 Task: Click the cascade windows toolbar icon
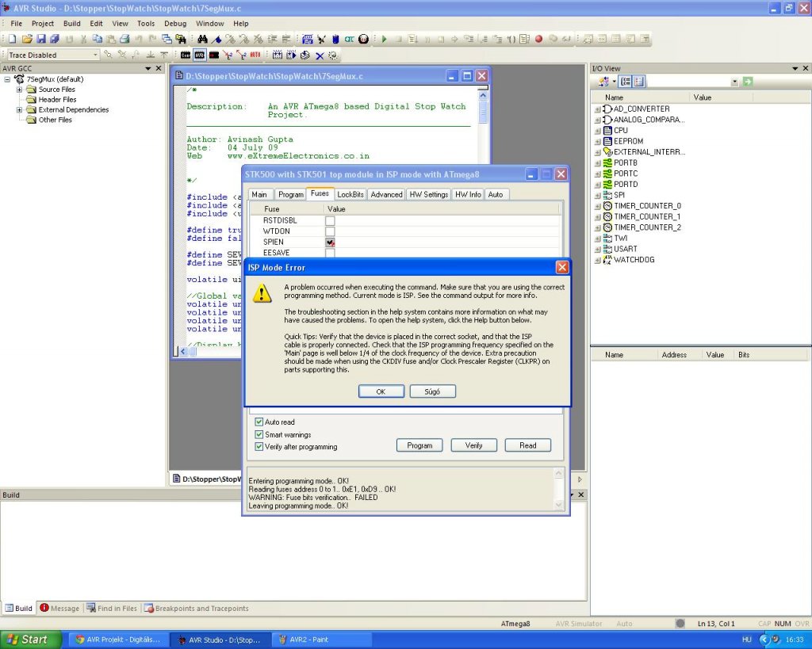(167, 39)
